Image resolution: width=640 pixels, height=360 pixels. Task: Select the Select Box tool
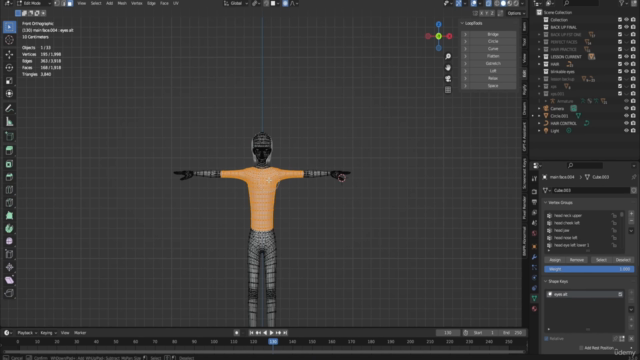click(x=9, y=27)
